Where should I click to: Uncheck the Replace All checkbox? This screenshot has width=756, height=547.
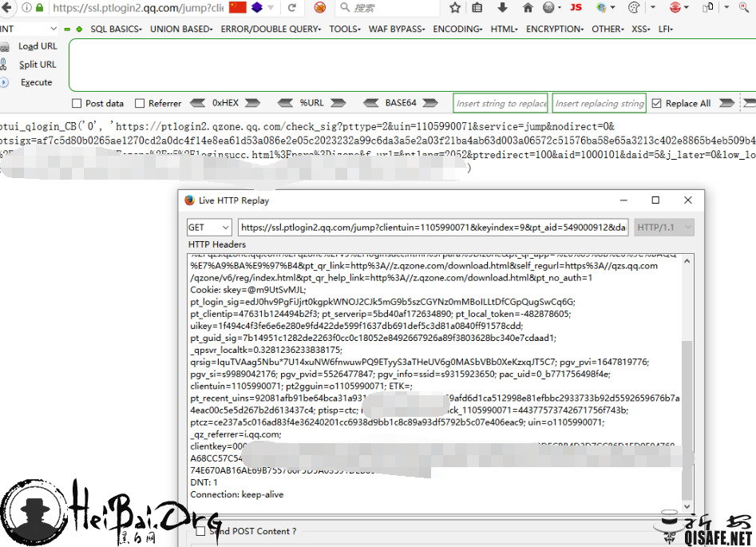pos(656,103)
